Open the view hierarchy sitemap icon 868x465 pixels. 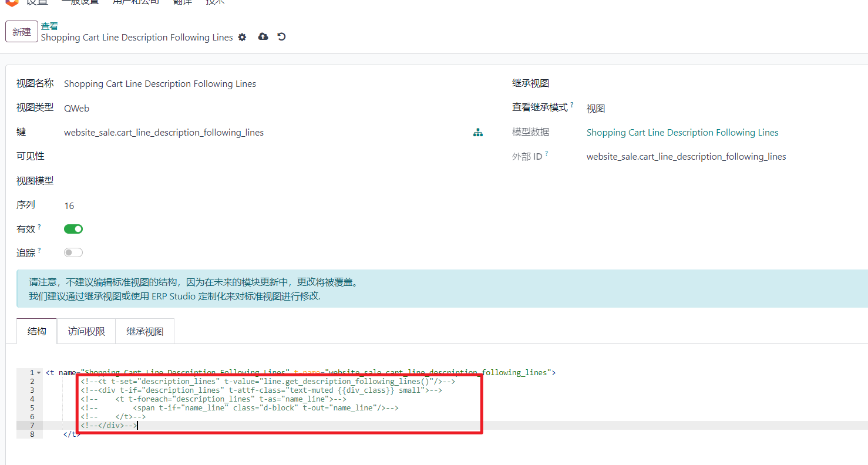(x=478, y=133)
